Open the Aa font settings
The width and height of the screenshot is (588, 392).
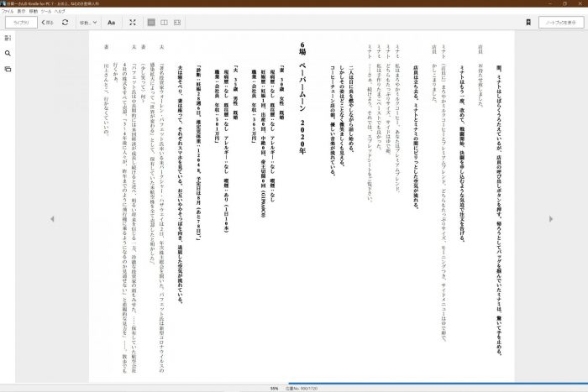112,23
